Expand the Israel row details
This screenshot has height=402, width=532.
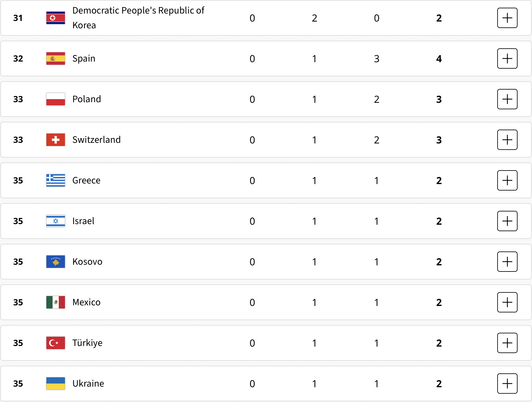pyautogui.click(x=507, y=221)
